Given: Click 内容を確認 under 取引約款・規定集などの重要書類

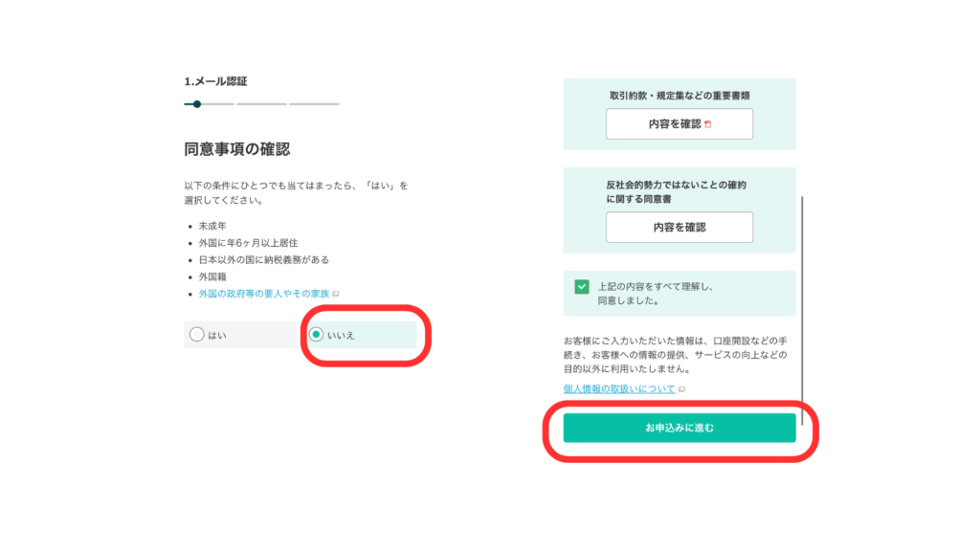Looking at the screenshot, I should click(x=679, y=123).
